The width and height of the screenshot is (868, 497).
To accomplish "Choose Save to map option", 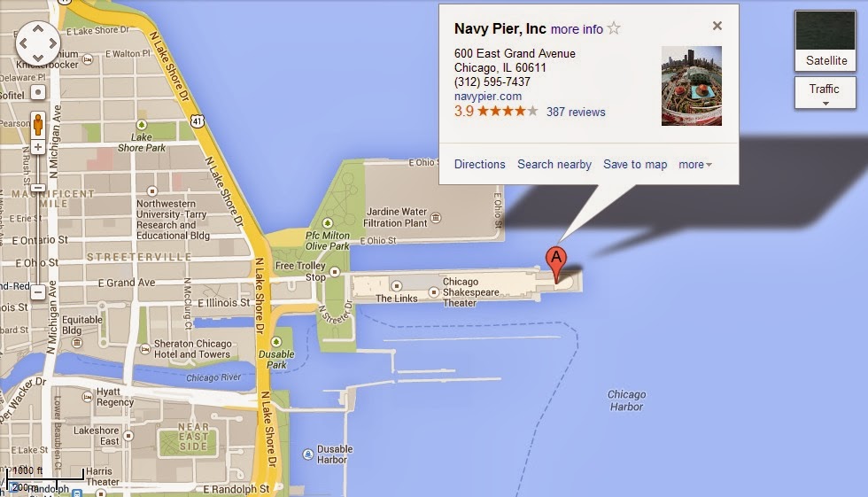I will click(635, 165).
